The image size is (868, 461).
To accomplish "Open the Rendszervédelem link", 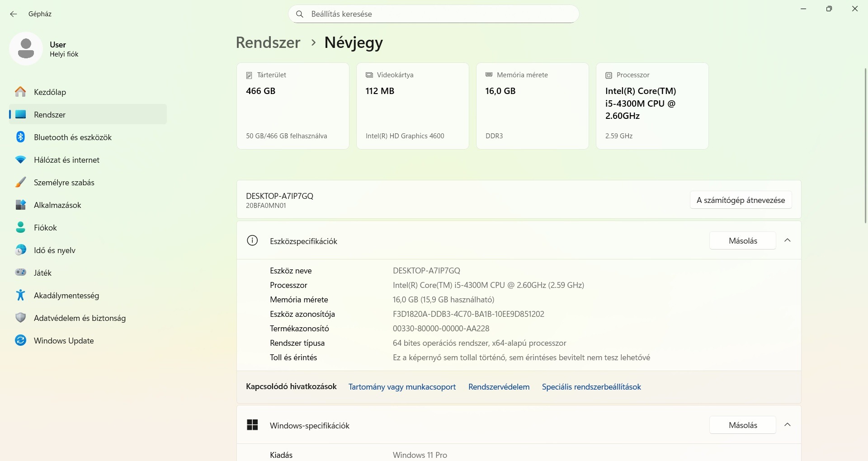I will 499,387.
